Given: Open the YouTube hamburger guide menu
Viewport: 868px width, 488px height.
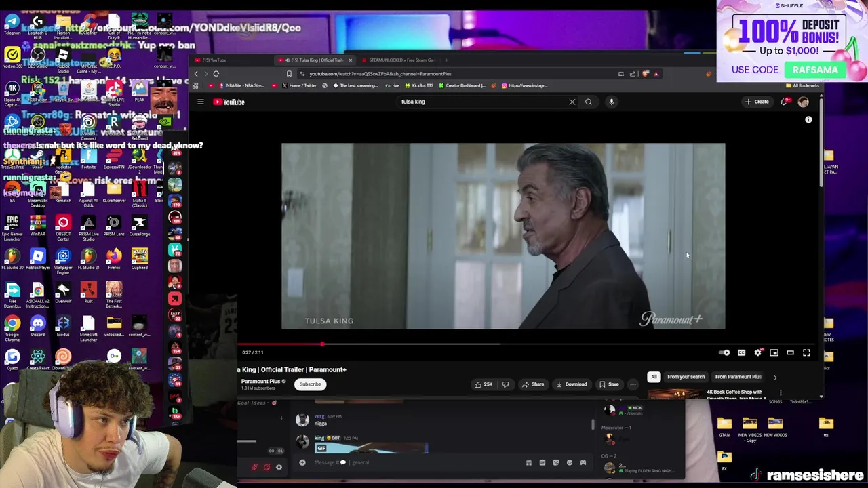Looking at the screenshot, I should [x=201, y=102].
